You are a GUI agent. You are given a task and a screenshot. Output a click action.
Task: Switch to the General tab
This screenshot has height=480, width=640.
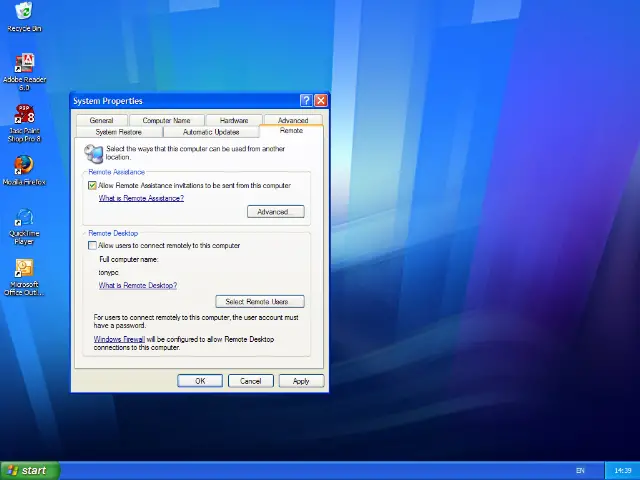point(101,120)
